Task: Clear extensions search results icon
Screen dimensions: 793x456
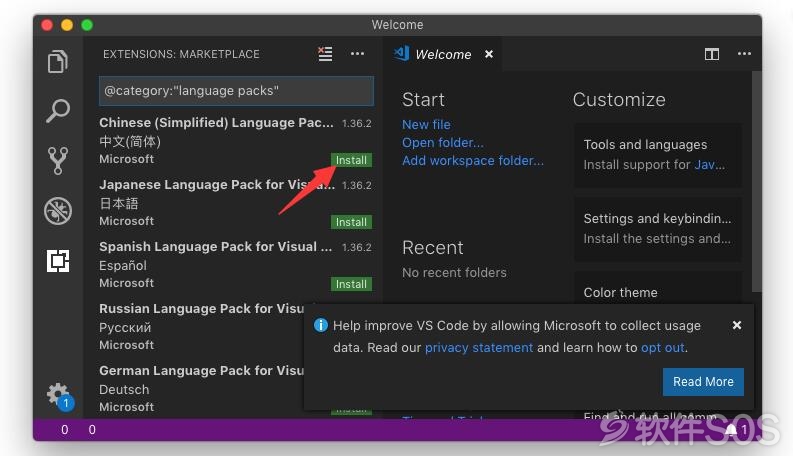Action: click(325, 54)
